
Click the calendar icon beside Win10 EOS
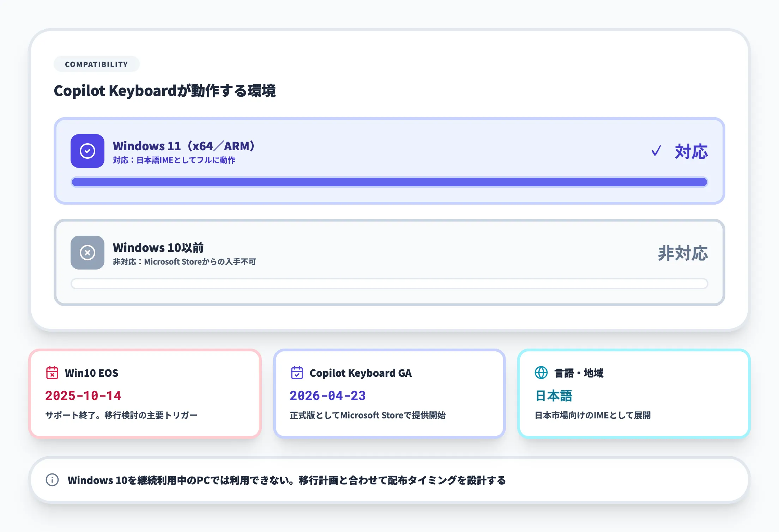click(x=52, y=373)
